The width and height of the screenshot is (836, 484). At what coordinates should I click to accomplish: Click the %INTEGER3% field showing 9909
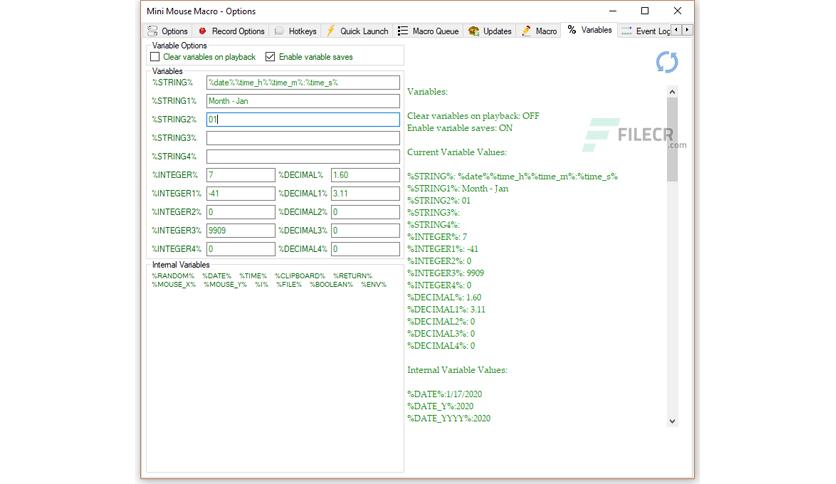(240, 230)
